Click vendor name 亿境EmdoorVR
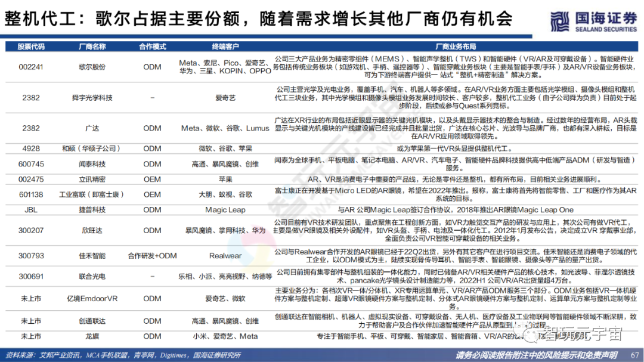The height and width of the screenshot is (362, 644). pos(92,299)
